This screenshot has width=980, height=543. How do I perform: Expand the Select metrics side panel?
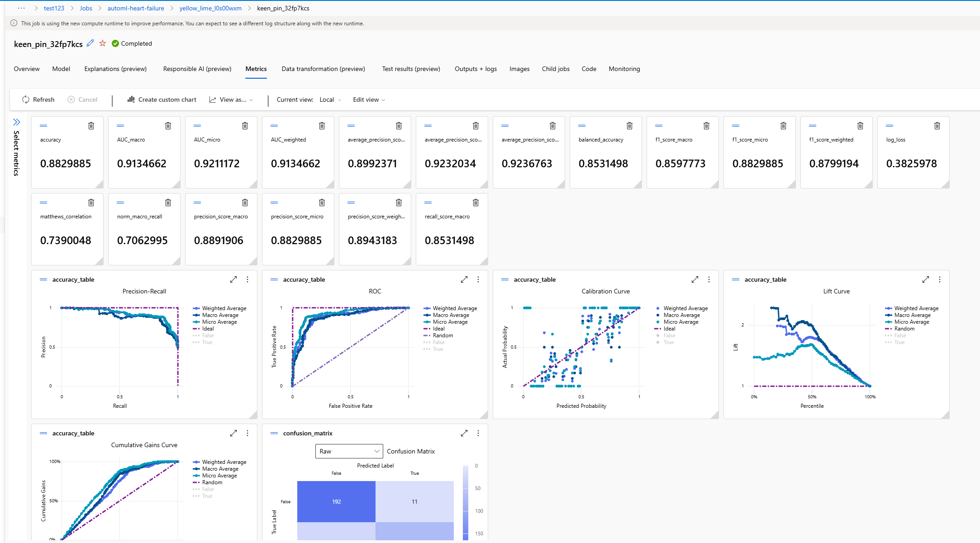tap(17, 122)
